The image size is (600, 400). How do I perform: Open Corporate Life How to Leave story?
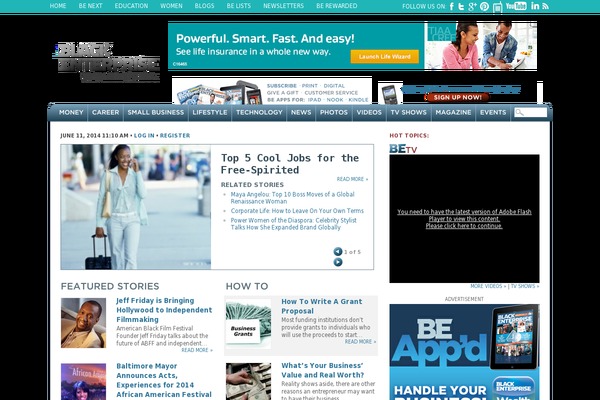point(297,211)
